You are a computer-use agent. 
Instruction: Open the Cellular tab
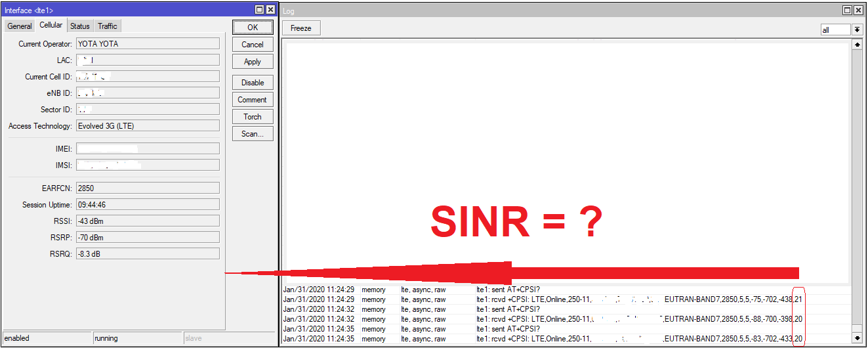point(51,25)
